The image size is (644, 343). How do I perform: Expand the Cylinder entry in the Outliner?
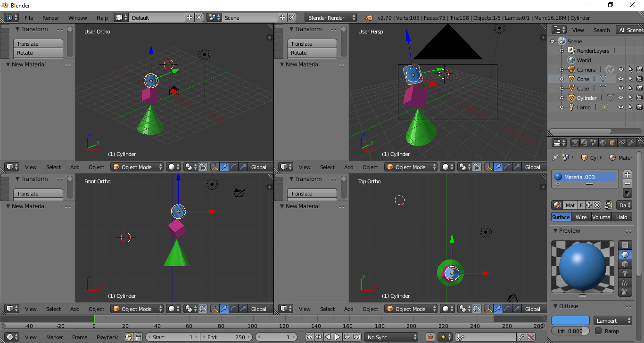[562, 98]
